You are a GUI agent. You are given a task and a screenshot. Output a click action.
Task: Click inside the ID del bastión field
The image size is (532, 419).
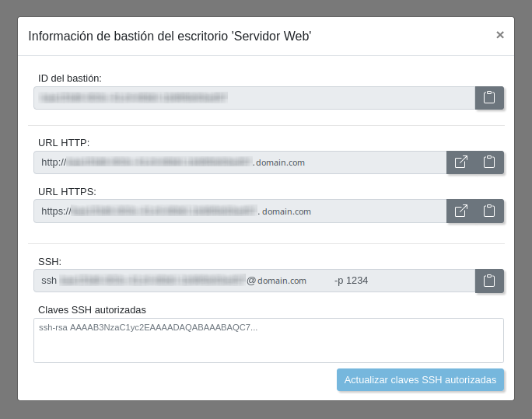click(254, 98)
